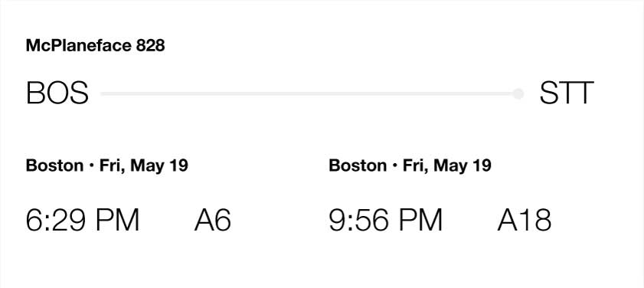Click the flight number 828
Viewport: 644px width, 288px height.
coord(150,45)
